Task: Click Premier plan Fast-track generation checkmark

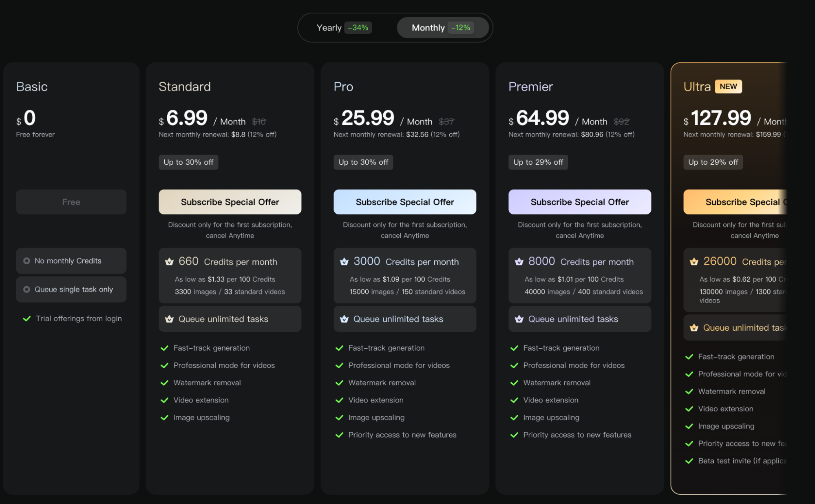Action: [514, 348]
